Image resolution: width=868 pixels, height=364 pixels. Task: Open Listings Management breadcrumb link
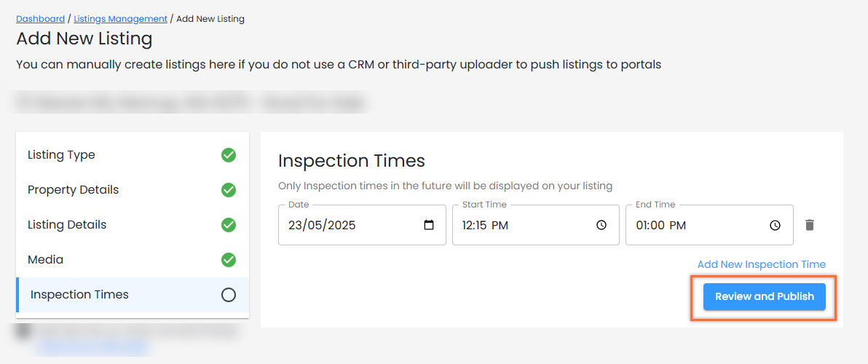click(121, 19)
